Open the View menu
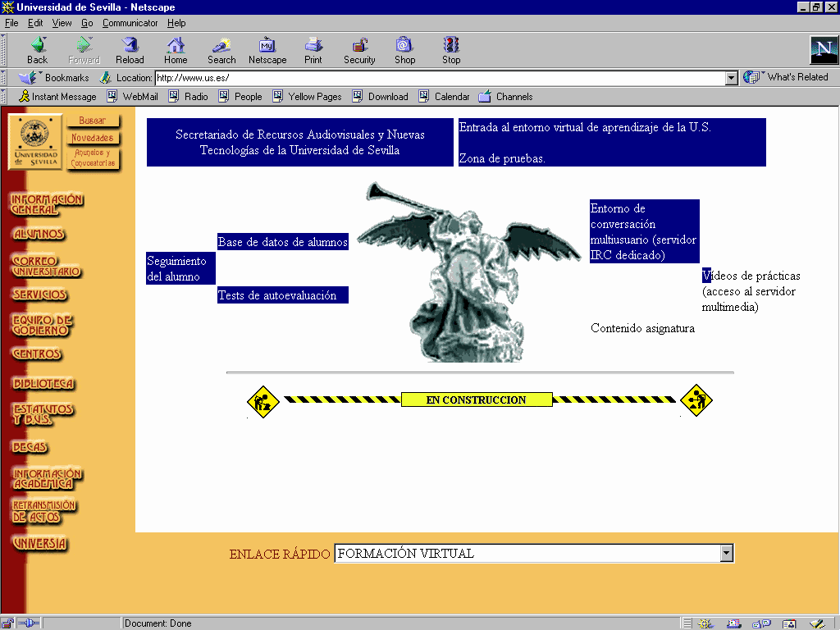Image resolution: width=840 pixels, height=630 pixels. pyautogui.click(x=62, y=23)
